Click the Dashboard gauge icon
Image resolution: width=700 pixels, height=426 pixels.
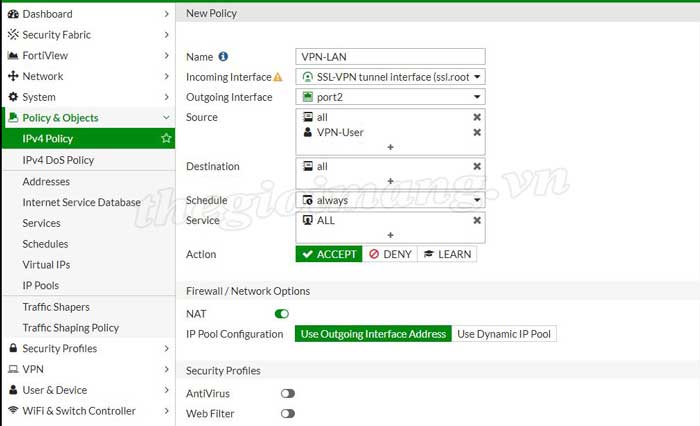pyautogui.click(x=13, y=14)
